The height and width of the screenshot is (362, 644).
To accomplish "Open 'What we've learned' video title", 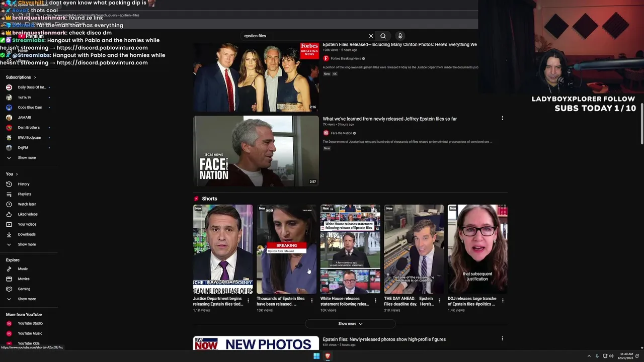I will (390, 119).
